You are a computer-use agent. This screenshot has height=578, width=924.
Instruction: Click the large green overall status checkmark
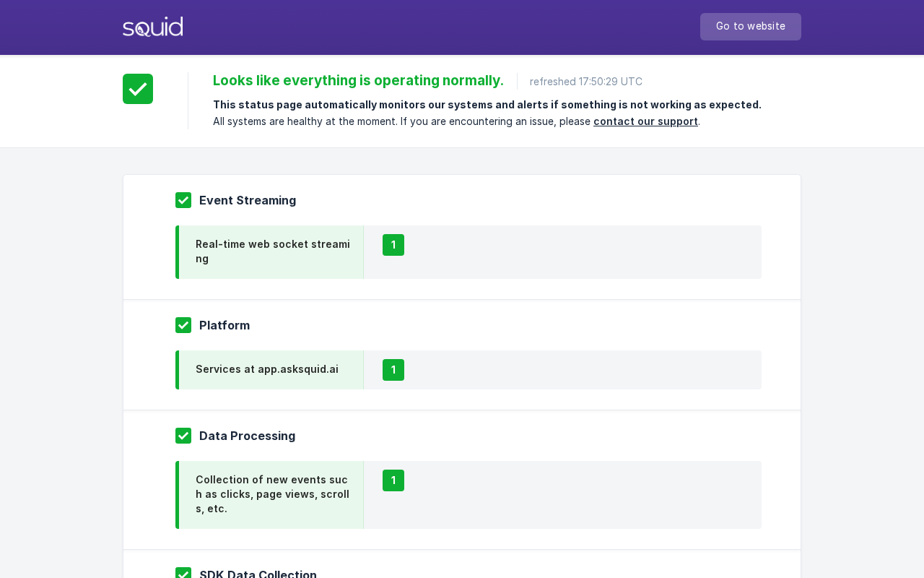tap(138, 89)
